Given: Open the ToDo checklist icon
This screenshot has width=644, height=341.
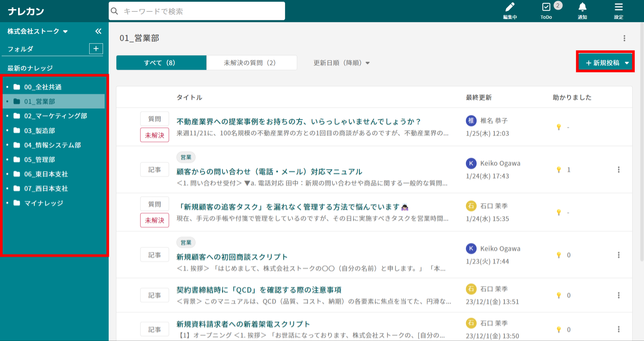Looking at the screenshot, I should (x=546, y=8).
